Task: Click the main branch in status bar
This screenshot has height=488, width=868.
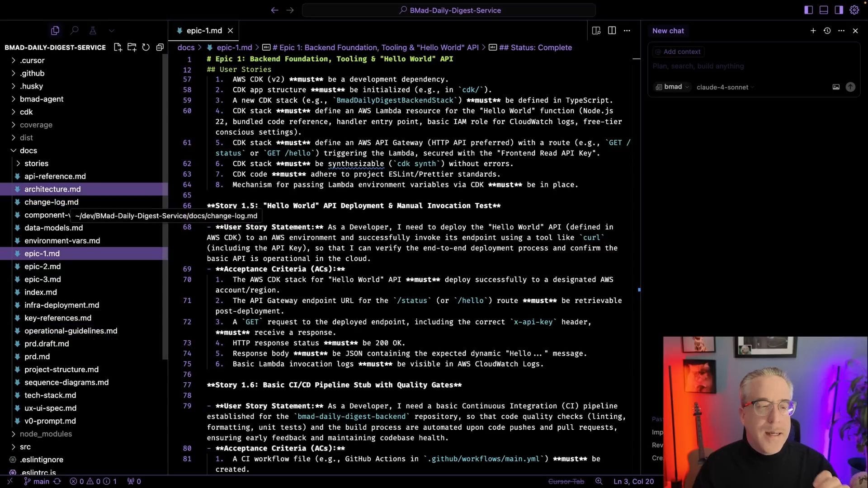Action: point(41,481)
